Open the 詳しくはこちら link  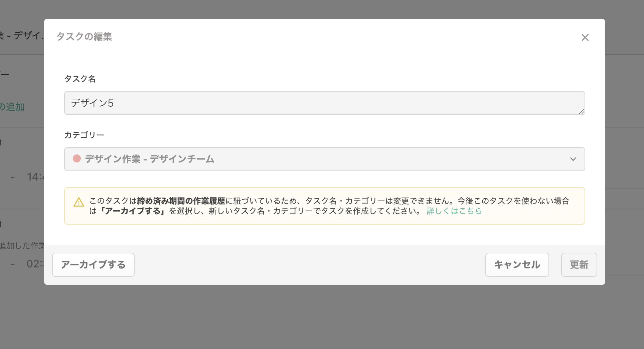454,211
